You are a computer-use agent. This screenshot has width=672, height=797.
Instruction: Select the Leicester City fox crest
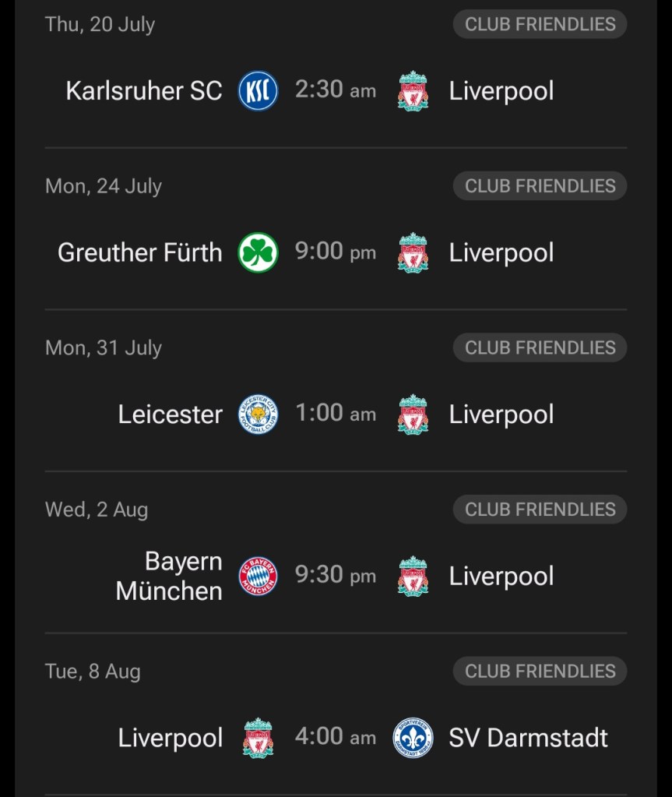point(258,414)
